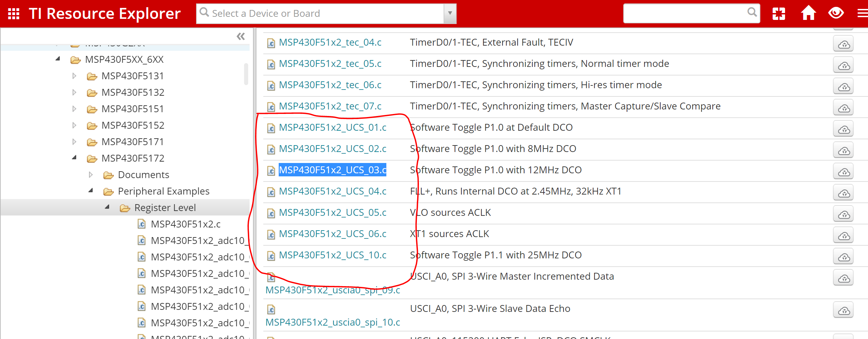Open the Select a Device or Board dropdown

[449, 13]
